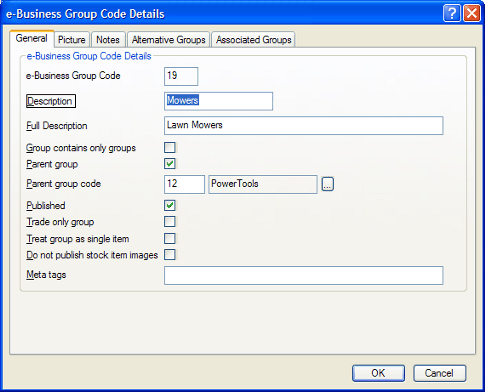Click the Description field containing Mowers

click(x=218, y=101)
